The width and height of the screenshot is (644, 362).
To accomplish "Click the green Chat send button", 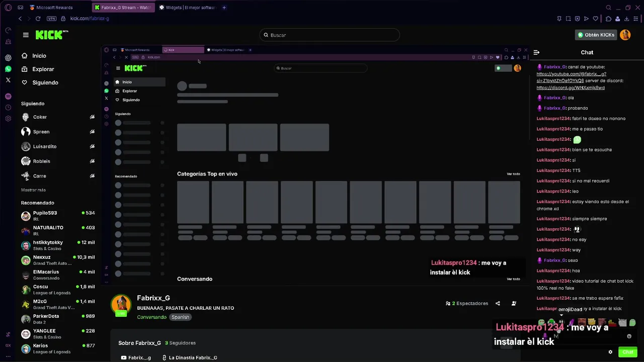I will coord(627,352).
